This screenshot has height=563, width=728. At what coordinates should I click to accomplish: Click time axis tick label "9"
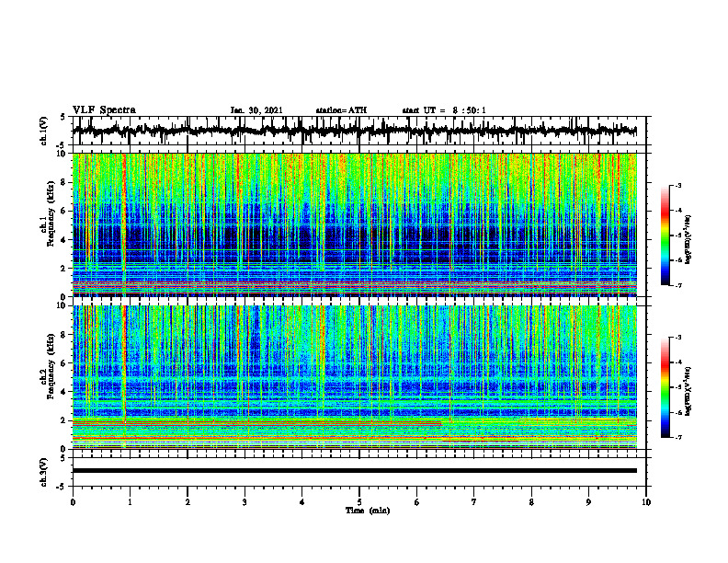coord(588,502)
